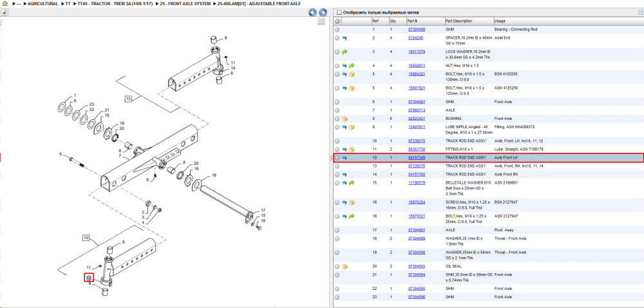Select 'Pivot Assy' usage text
The image size is (644, 308).
click(504, 231)
